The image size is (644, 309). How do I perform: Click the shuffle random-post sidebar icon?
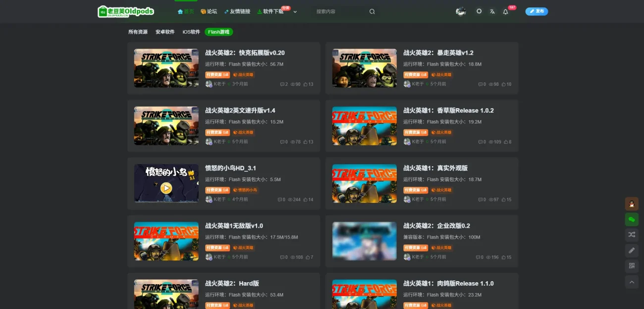[632, 235]
